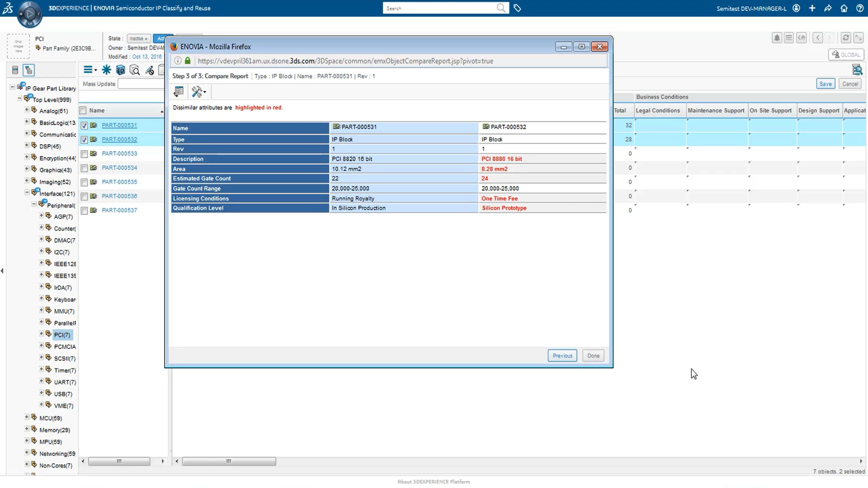Open the compass play button
The height and width of the screenshot is (488, 868).
tap(30, 14)
